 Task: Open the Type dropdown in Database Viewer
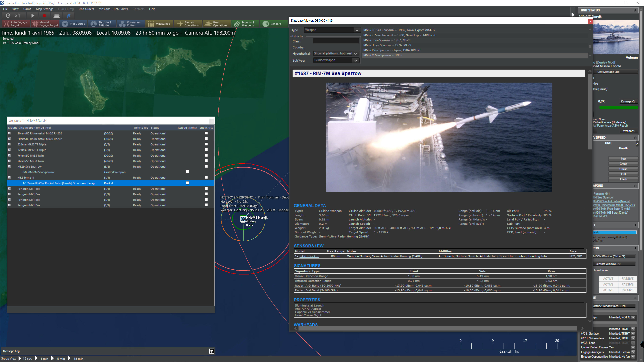pyautogui.click(x=357, y=30)
